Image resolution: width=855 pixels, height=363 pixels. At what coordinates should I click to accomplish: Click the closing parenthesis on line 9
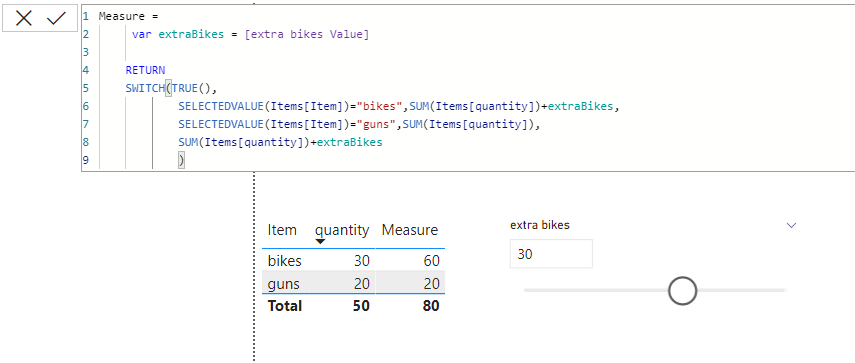(182, 160)
